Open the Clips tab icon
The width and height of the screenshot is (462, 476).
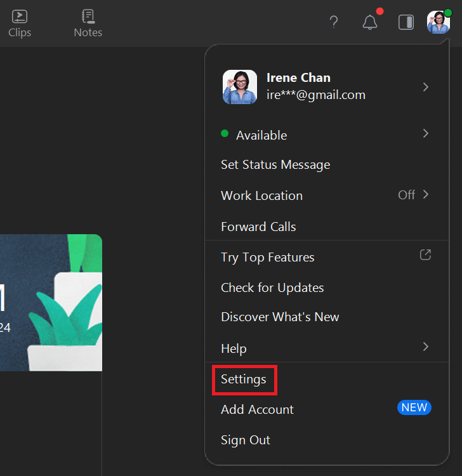[x=20, y=17]
